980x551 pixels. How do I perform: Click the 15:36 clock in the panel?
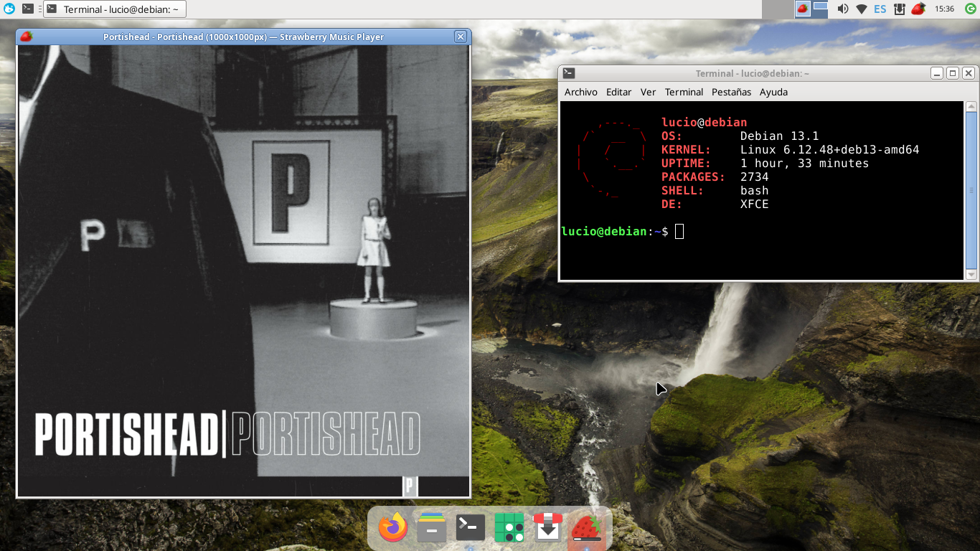(x=944, y=9)
